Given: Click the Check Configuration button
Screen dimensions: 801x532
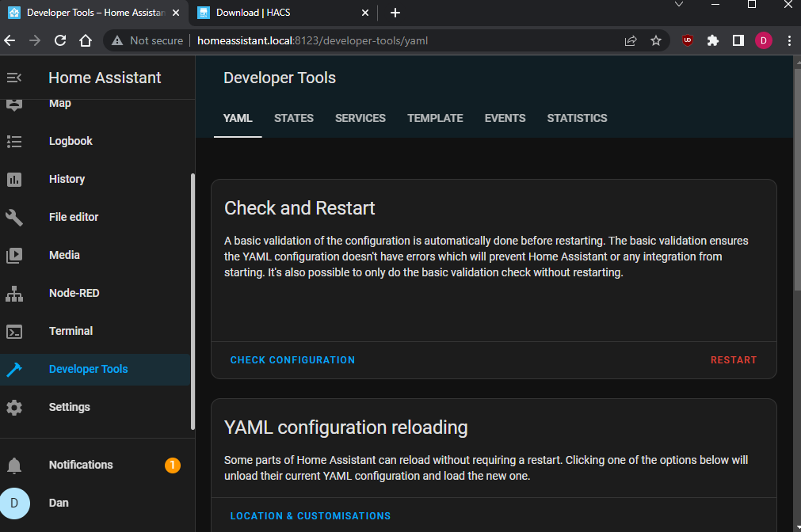Looking at the screenshot, I should tap(292, 360).
